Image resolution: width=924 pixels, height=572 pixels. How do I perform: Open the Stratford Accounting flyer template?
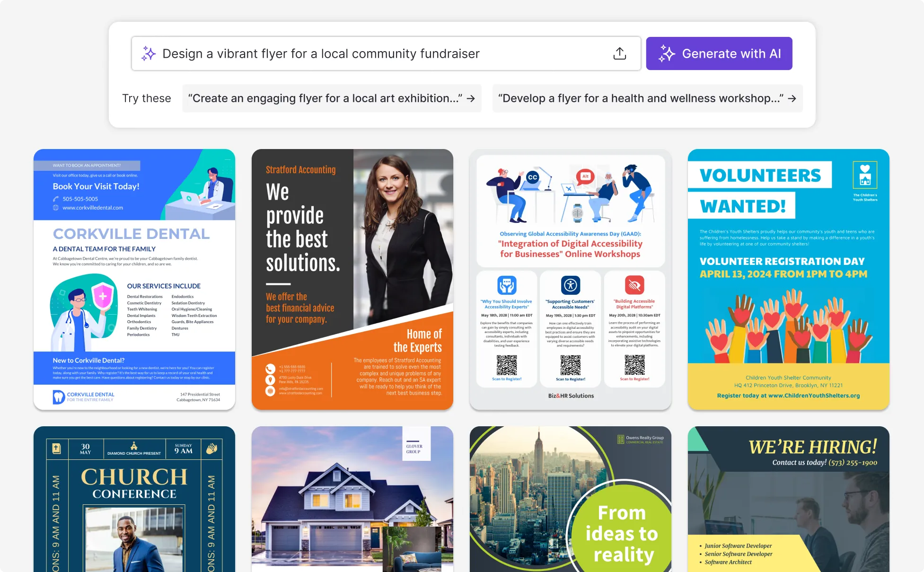(352, 279)
